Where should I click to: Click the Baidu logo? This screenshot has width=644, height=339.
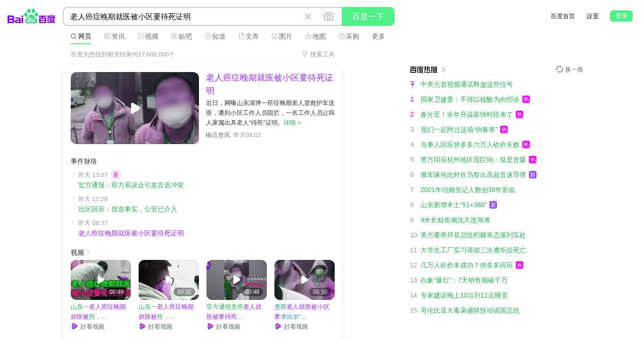point(32,16)
